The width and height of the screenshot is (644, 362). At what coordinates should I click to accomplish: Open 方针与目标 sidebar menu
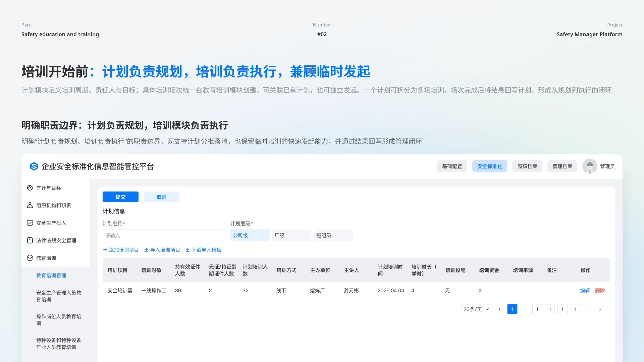[56, 188]
